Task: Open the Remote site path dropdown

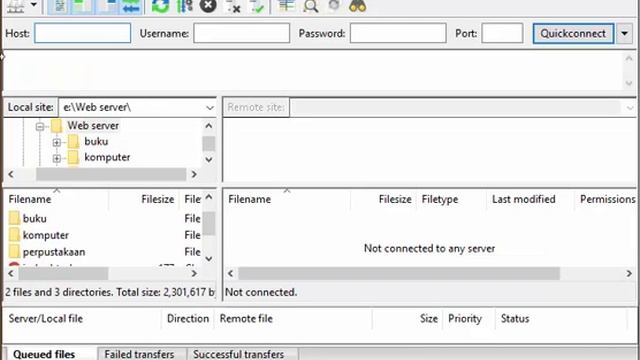Action: (630, 108)
